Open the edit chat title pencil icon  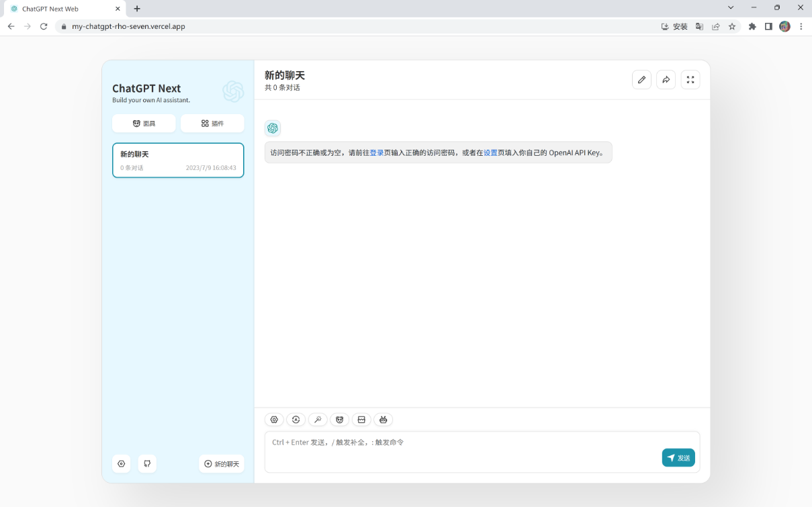[x=641, y=80]
